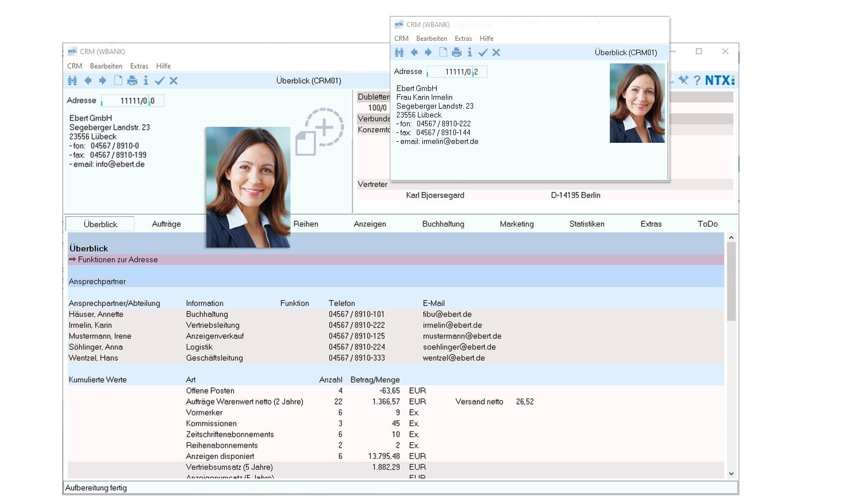Click the new document icon in main window
Screen dimensions: 848x504
pos(118,81)
